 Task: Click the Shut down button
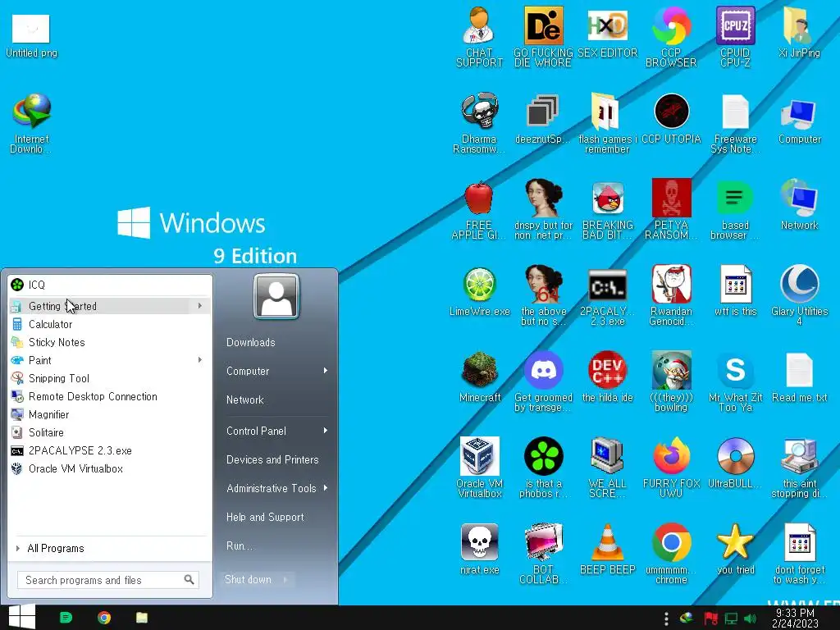(249, 580)
